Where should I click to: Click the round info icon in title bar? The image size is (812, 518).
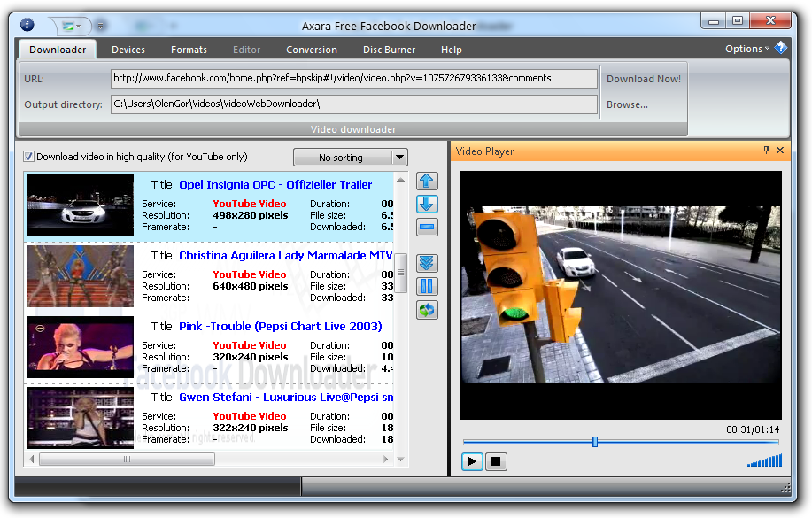coord(27,25)
